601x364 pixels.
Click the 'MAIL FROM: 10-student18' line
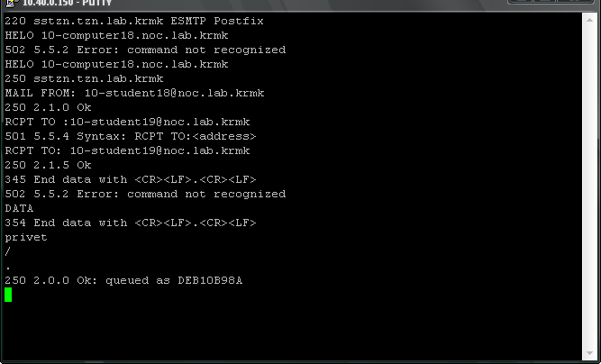point(134,93)
